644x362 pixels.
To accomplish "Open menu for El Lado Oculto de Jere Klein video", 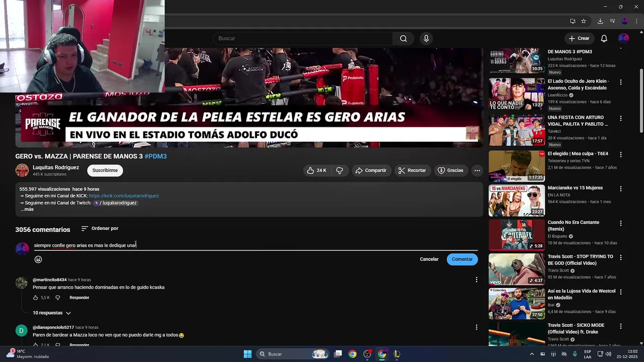I will pyautogui.click(x=620, y=82).
